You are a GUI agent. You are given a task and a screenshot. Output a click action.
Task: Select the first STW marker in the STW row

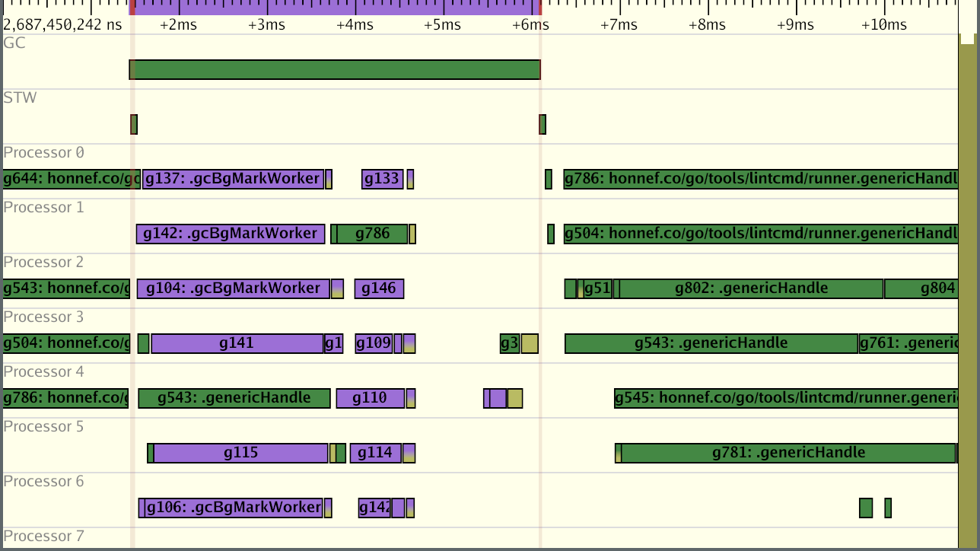click(x=135, y=123)
